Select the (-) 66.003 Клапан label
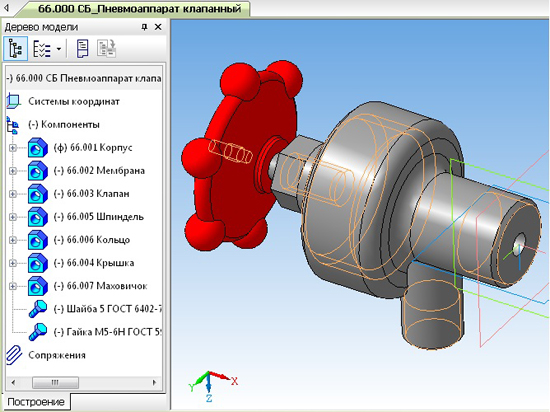550x412 pixels. pyautogui.click(x=91, y=194)
